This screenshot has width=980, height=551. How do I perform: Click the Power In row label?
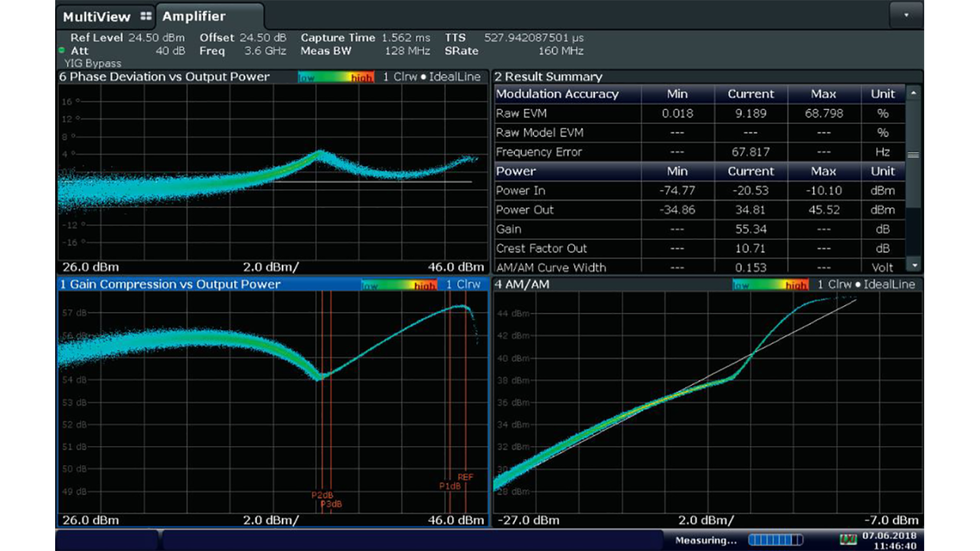(521, 191)
